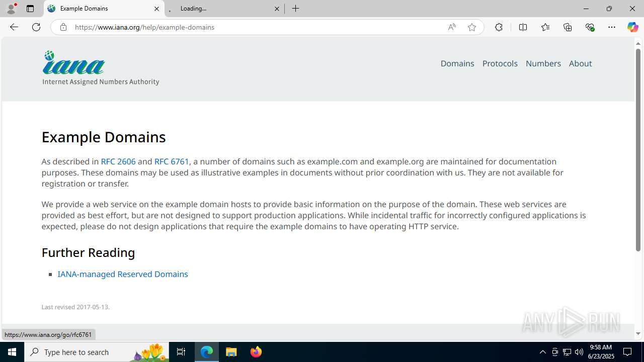Open the Protocols navigation item
This screenshot has width=644, height=362.
tap(500, 63)
